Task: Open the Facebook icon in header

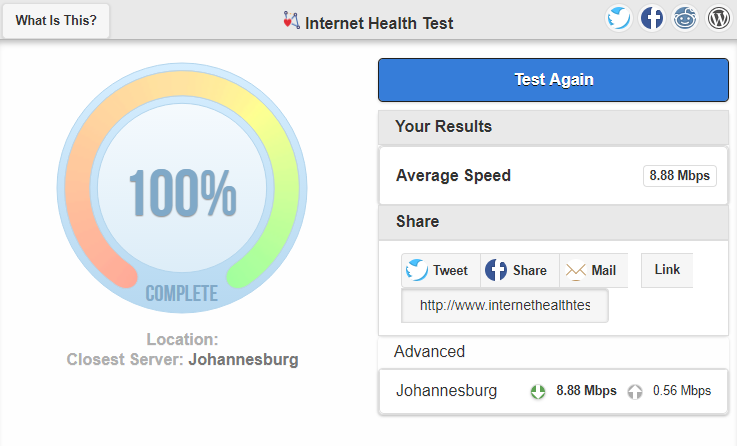Action: (x=651, y=19)
